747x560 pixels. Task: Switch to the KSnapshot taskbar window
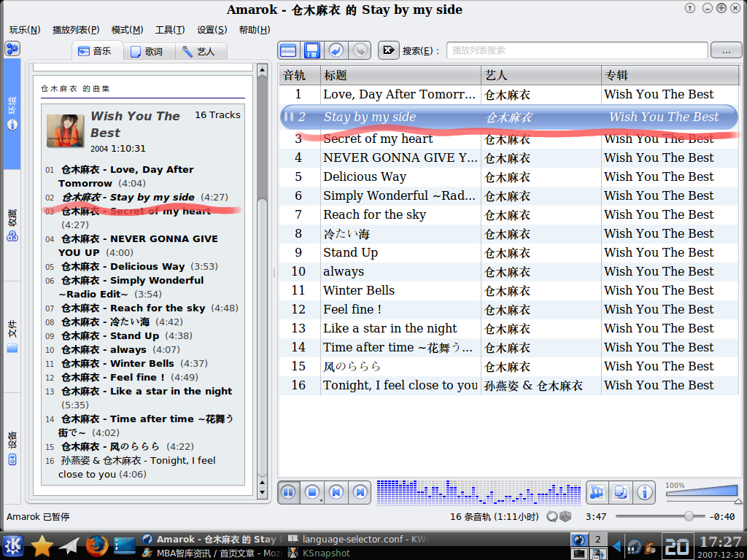(320, 553)
